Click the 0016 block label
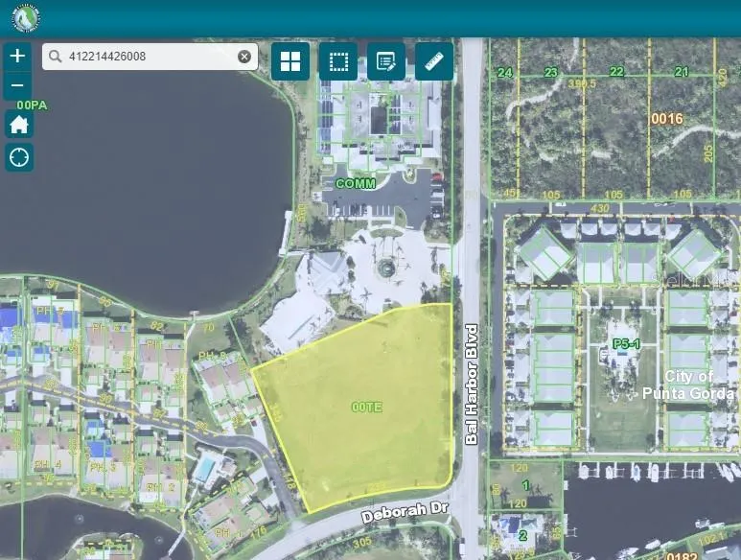Viewport: 741px width, 560px height. [666, 119]
